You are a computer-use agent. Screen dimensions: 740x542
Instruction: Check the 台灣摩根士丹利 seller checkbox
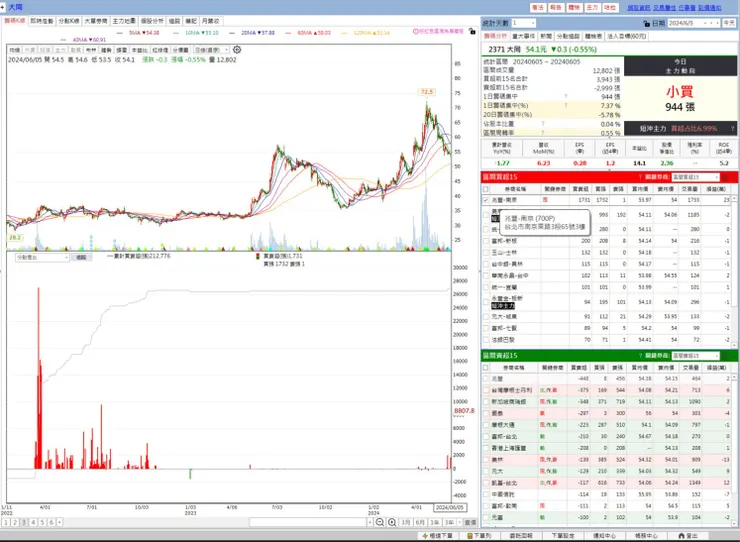click(486, 390)
